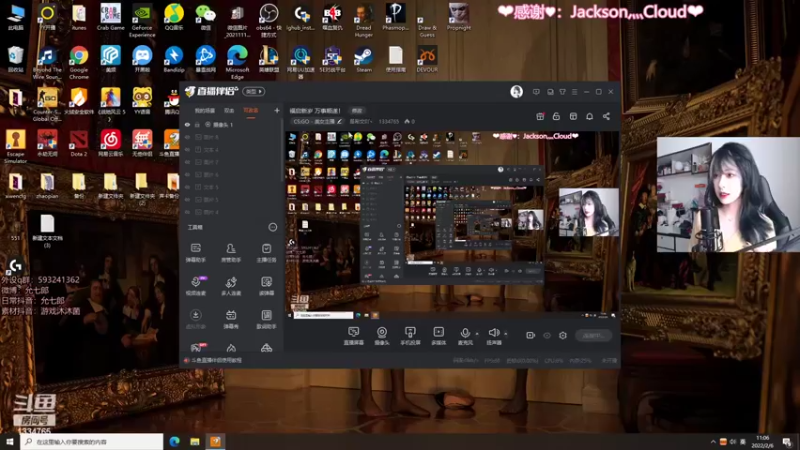Click the user avatar in the title bar
Viewport: 800px width, 450px height.
[x=516, y=92]
